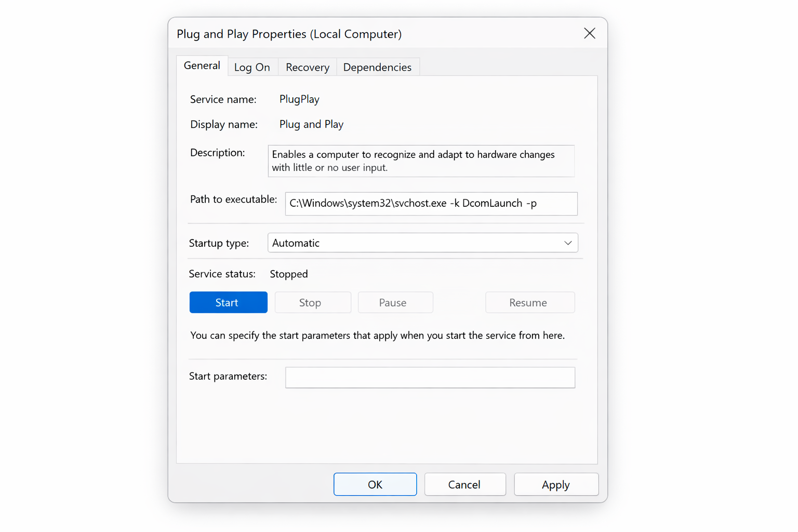Apply the changed settings
This screenshot has height=532, width=798.
tap(556, 484)
